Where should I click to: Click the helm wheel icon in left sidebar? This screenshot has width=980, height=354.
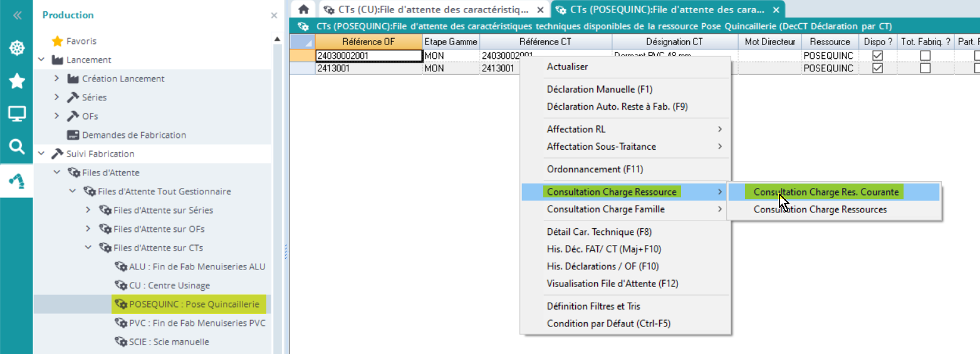[x=16, y=48]
